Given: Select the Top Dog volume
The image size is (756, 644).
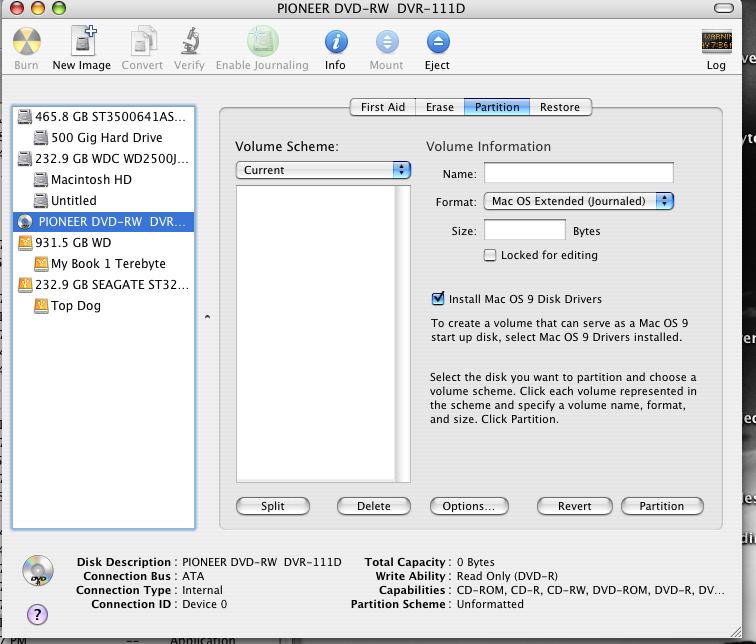Looking at the screenshot, I should pos(104,306).
